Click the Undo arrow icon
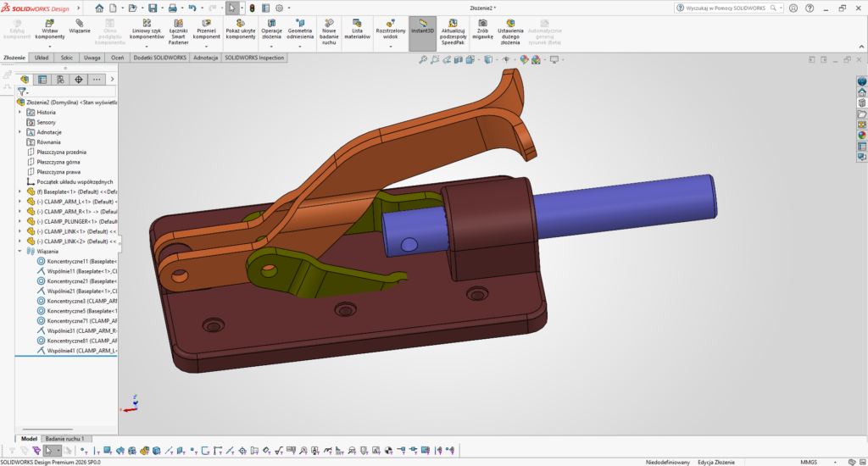This screenshot has height=466, width=868. click(x=192, y=8)
